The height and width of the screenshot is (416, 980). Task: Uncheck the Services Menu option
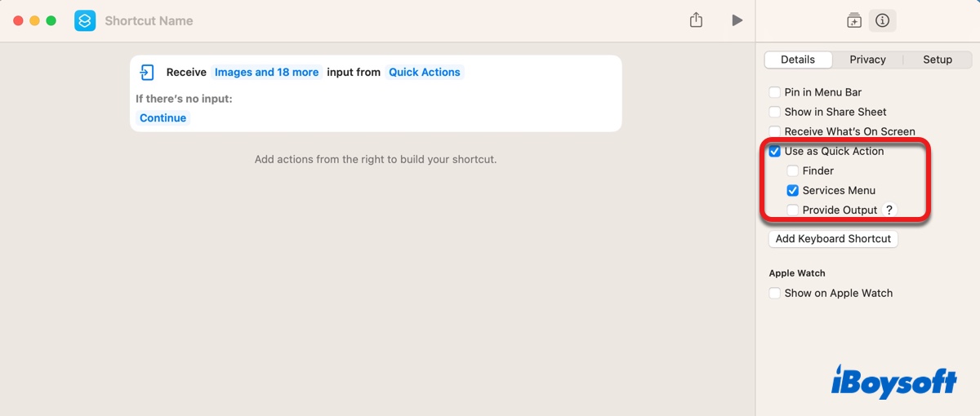tap(793, 190)
